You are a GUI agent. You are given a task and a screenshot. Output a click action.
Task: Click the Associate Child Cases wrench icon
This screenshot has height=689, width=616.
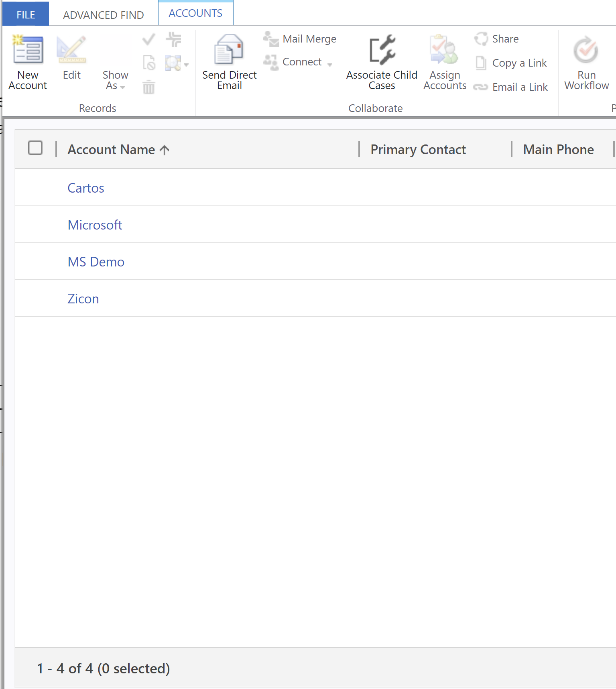(x=382, y=50)
